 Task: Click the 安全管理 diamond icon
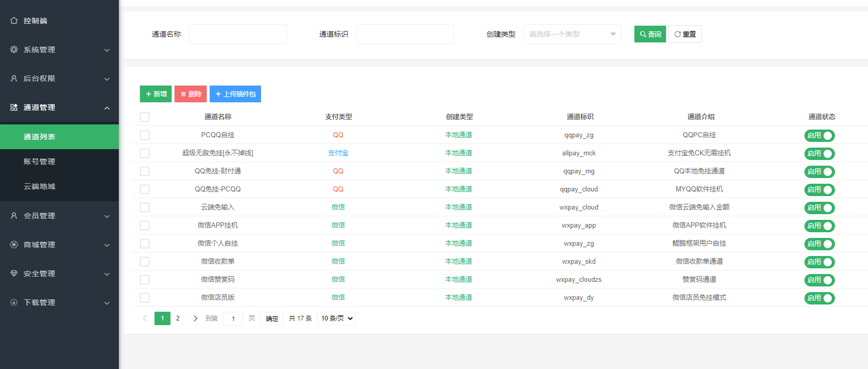point(14,274)
